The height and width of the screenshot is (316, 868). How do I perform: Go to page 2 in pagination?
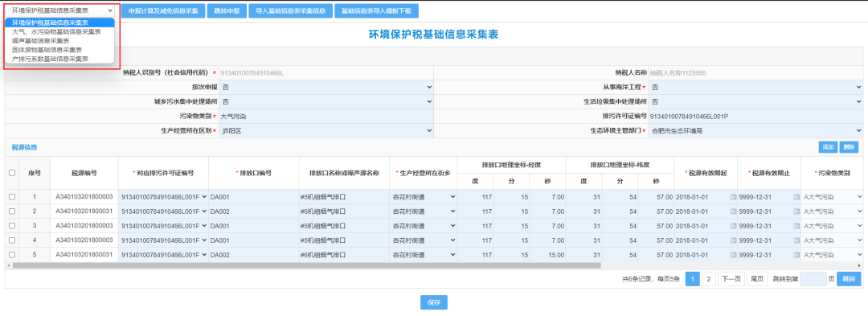[x=709, y=279]
